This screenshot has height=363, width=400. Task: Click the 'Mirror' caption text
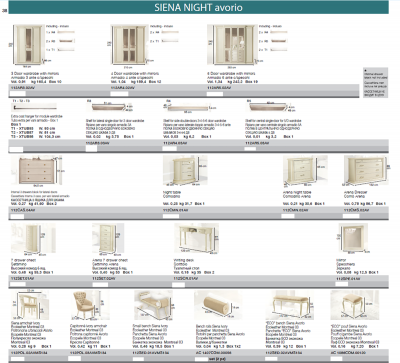(x=340, y=260)
